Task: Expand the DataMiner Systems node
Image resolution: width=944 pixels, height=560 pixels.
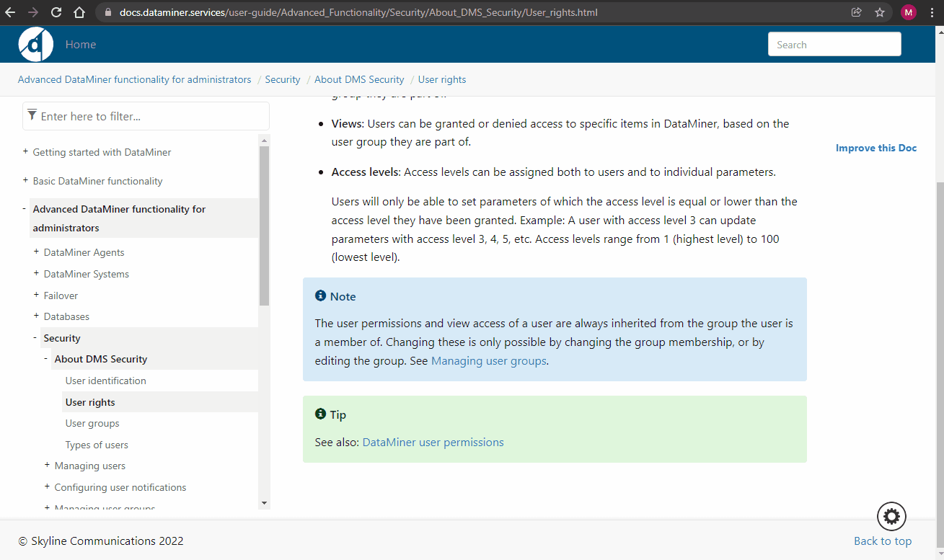Action: (x=37, y=274)
